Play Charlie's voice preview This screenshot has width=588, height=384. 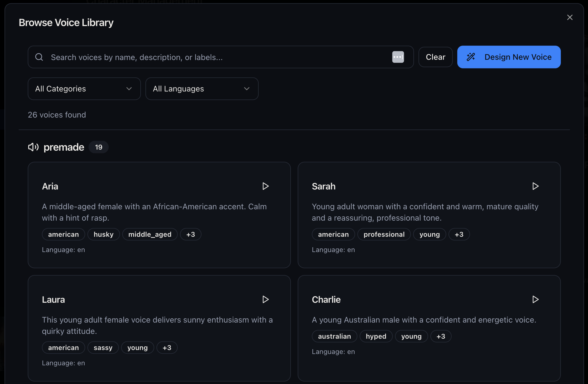[535, 299]
